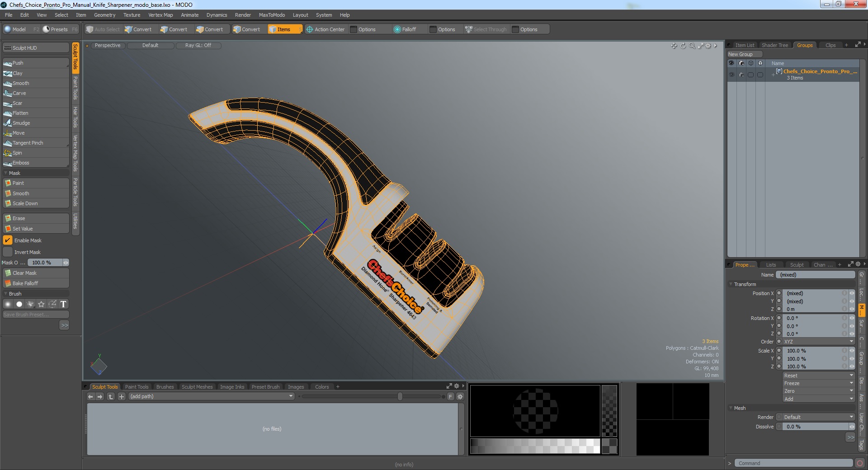The width and height of the screenshot is (868, 470).
Task: Pick the star-shaped brush tip
Action: (x=41, y=304)
